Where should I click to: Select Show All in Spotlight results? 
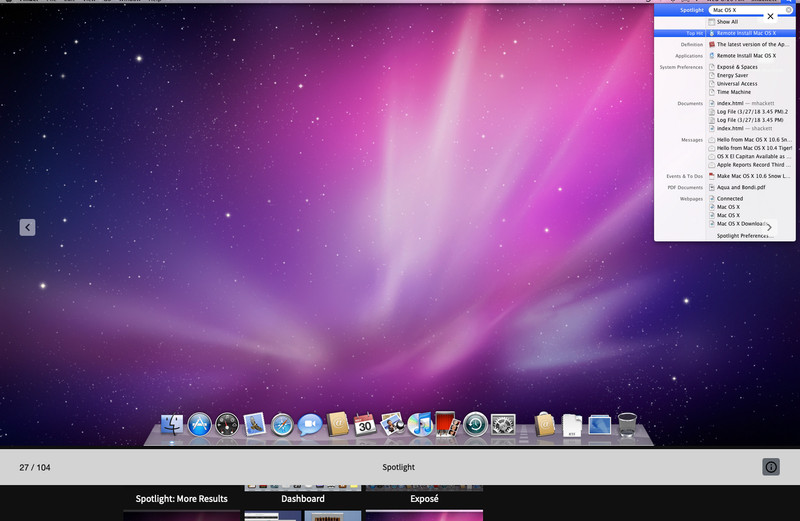click(727, 22)
